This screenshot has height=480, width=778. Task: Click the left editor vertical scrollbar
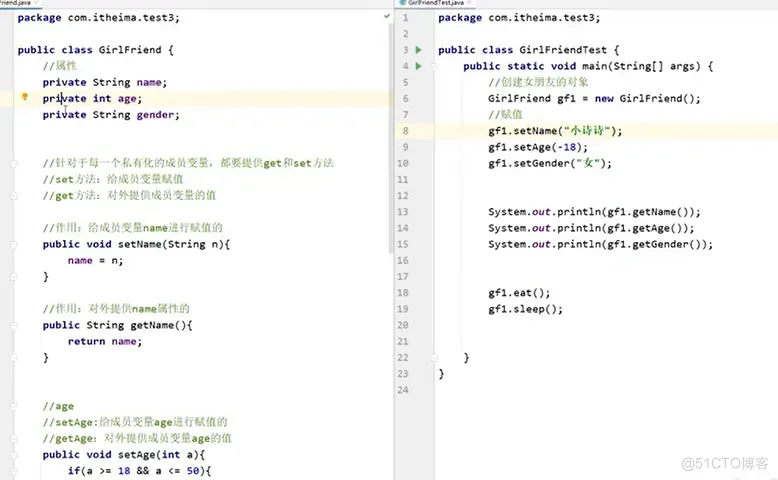tap(391, 139)
